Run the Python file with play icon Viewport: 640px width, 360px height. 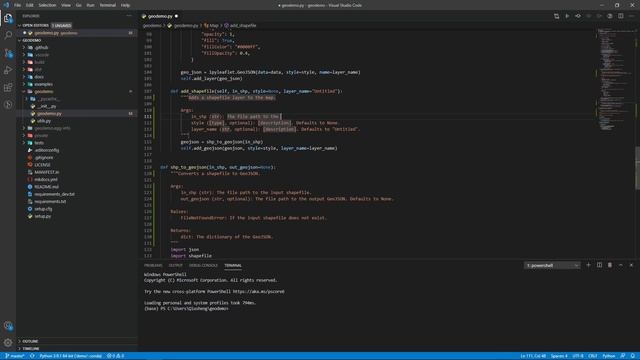pos(567,16)
